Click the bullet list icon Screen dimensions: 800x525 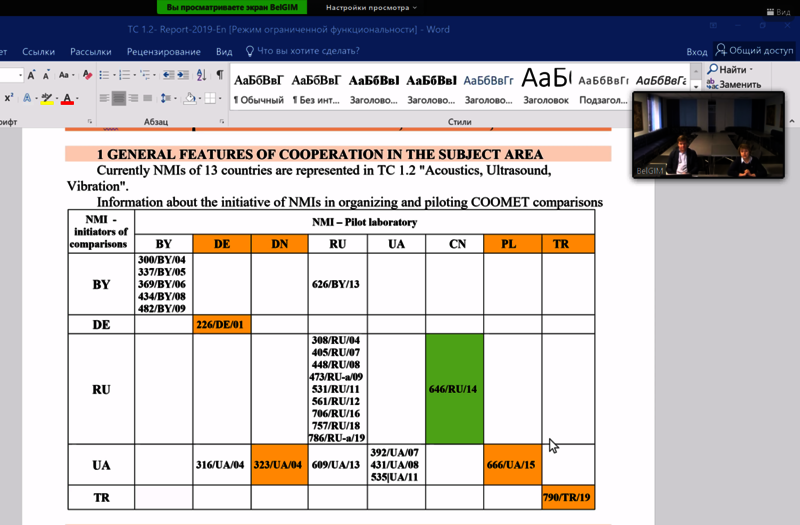pyautogui.click(x=105, y=75)
